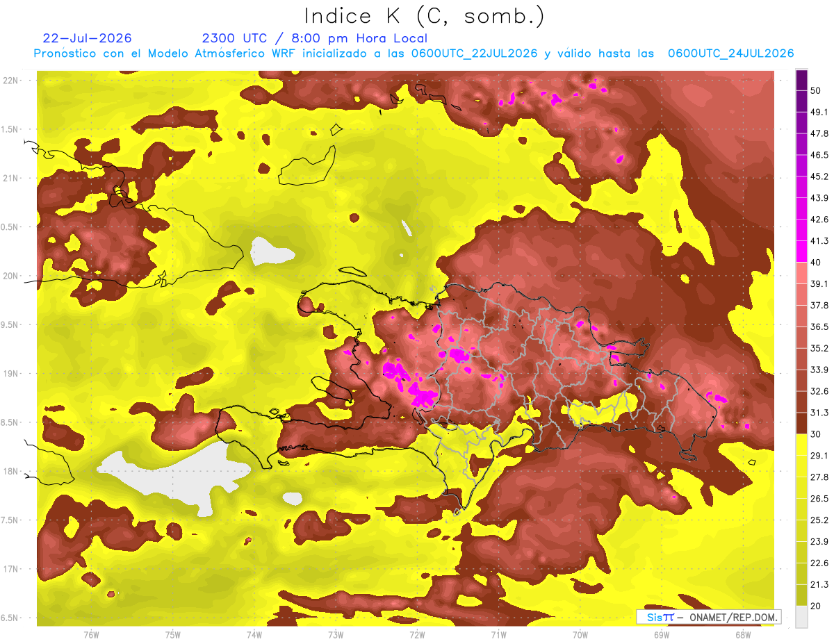
Task: Click the colorbar band between 35.2 and 36.5
Action: pos(801,338)
